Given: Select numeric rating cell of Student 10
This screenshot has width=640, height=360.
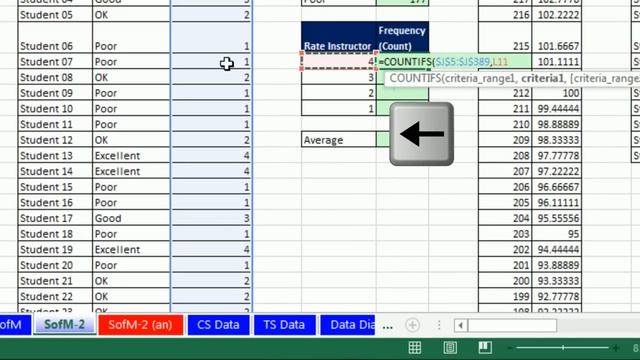Looking at the screenshot, I should (211, 109).
